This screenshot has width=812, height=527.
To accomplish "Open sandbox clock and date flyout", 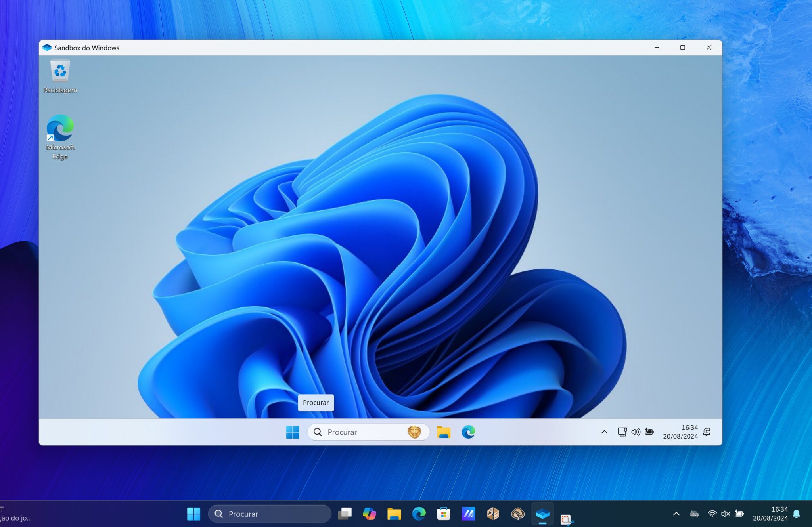I will [x=680, y=432].
